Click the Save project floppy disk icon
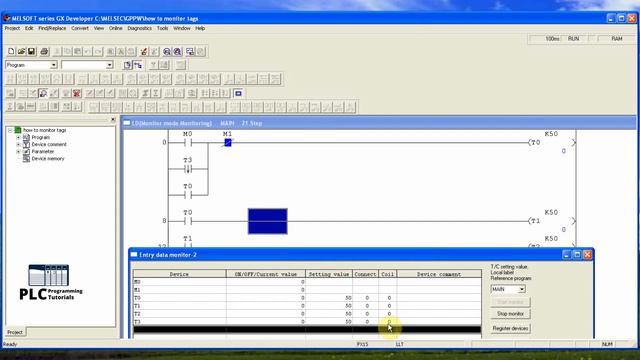The image size is (640, 360). coord(31,51)
